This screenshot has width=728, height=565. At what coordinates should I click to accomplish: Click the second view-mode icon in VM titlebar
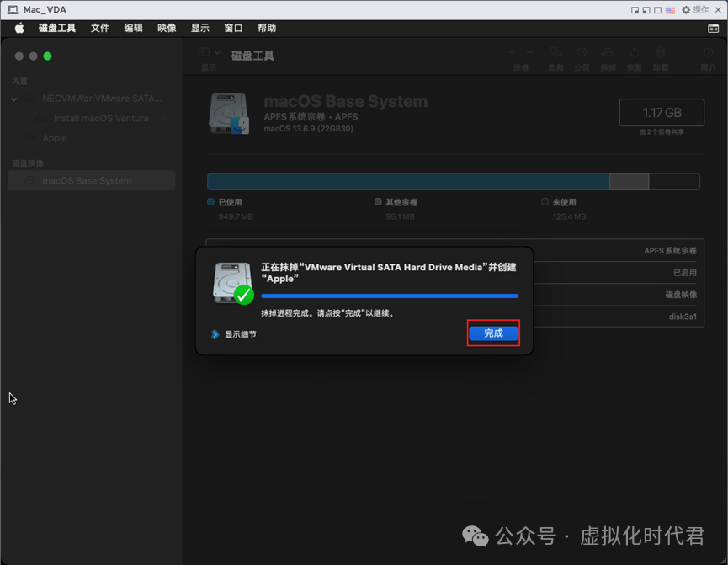pyautogui.click(x=646, y=10)
